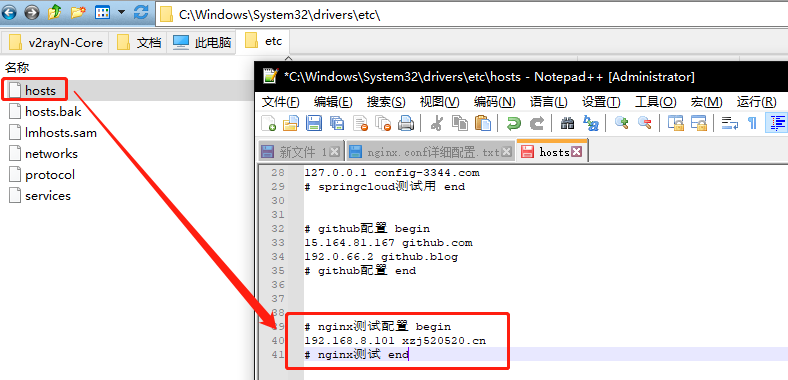
Task: Close the current document via toolbar
Action: [x=360, y=123]
